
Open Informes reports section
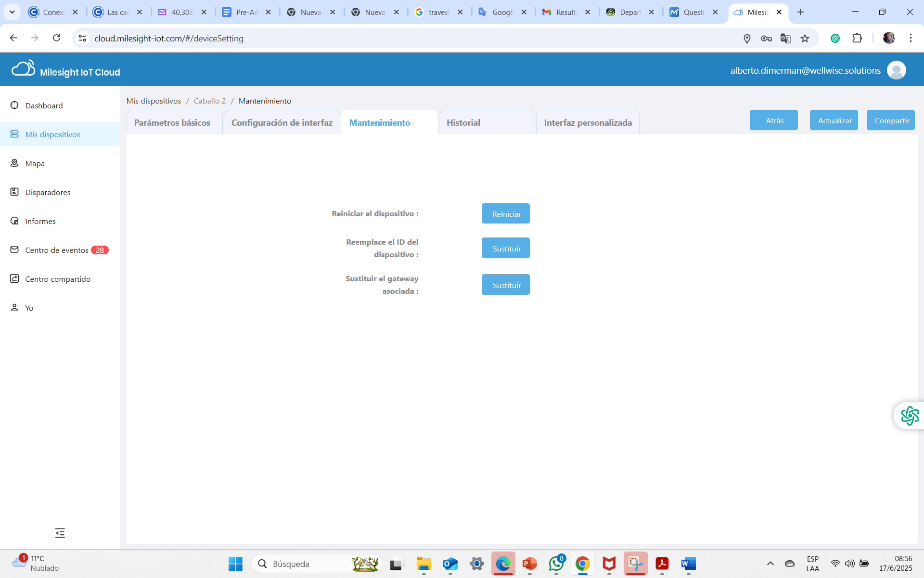40,221
